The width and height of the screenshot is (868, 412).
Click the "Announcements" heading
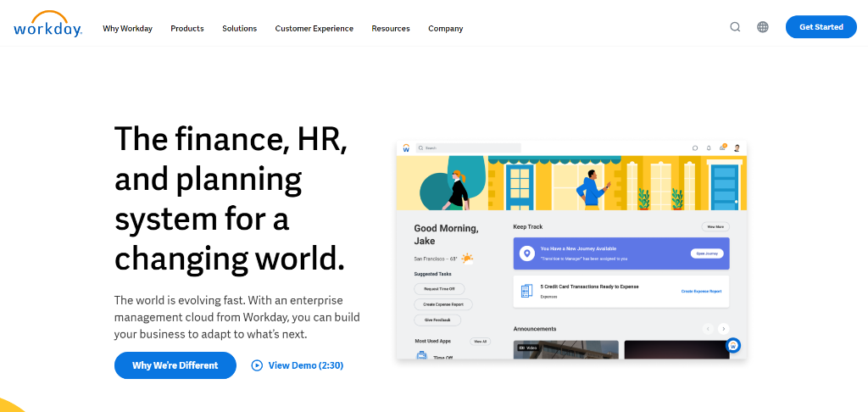pyautogui.click(x=534, y=329)
